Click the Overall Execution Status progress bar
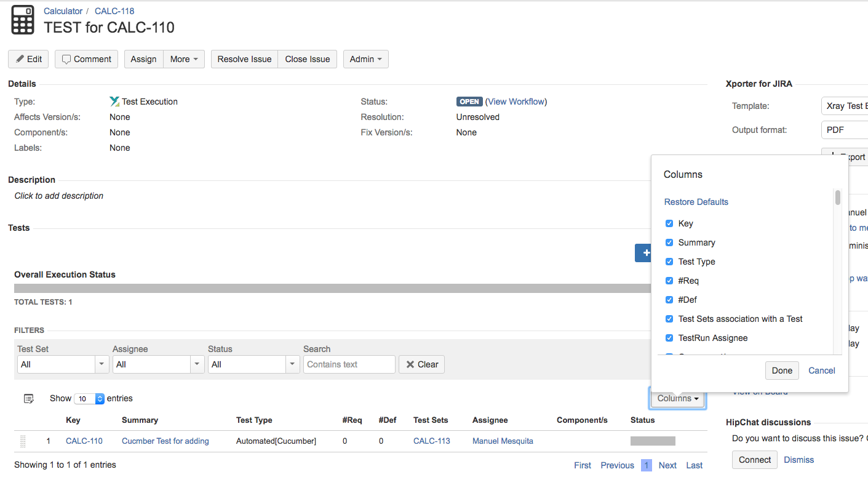This screenshot has height=493, width=868. (332, 288)
